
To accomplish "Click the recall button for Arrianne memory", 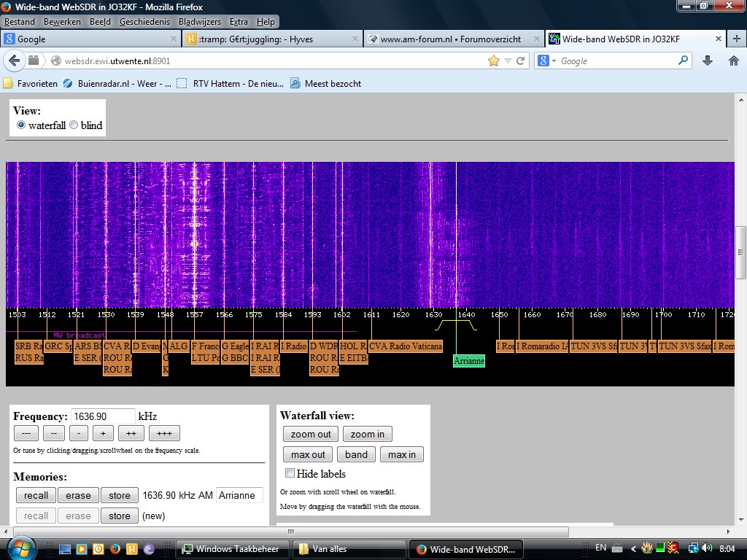I will [36, 496].
